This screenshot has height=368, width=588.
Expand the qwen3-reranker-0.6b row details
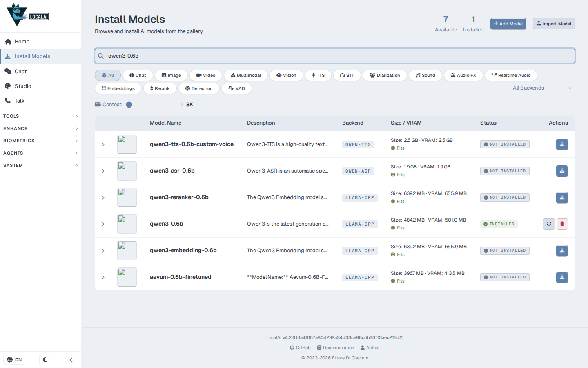point(103,197)
